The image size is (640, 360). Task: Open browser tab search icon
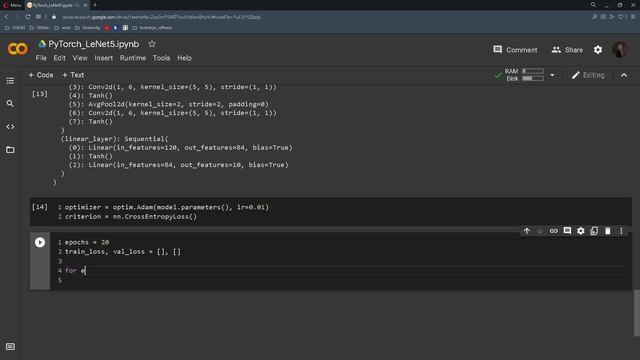click(x=593, y=5)
